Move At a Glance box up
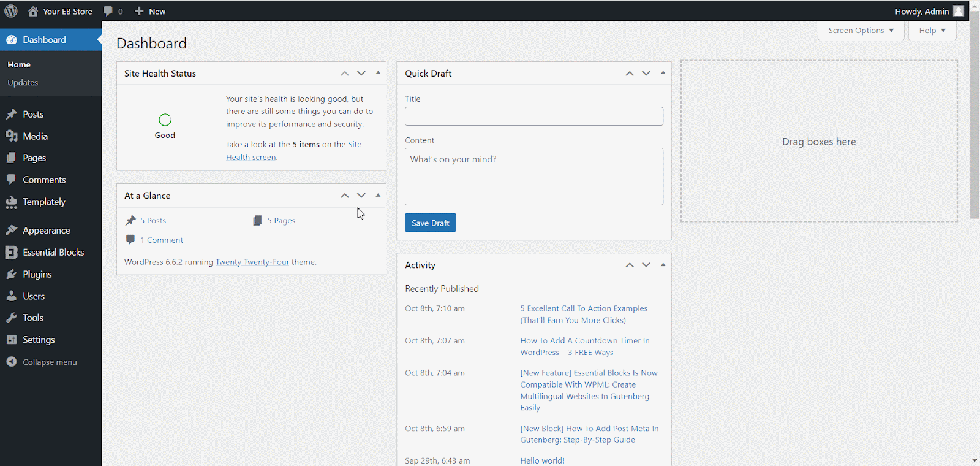This screenshot has width=980, height=466. pos(345,196)
